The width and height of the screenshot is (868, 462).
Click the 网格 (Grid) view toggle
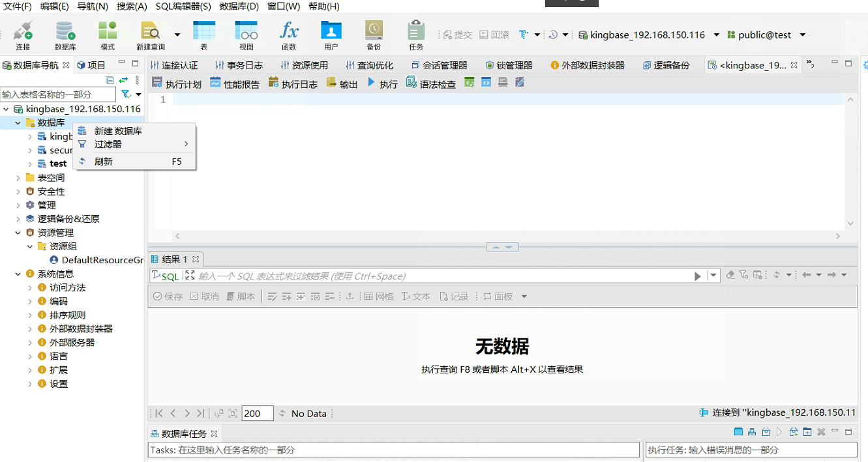[x=379, y=296]
